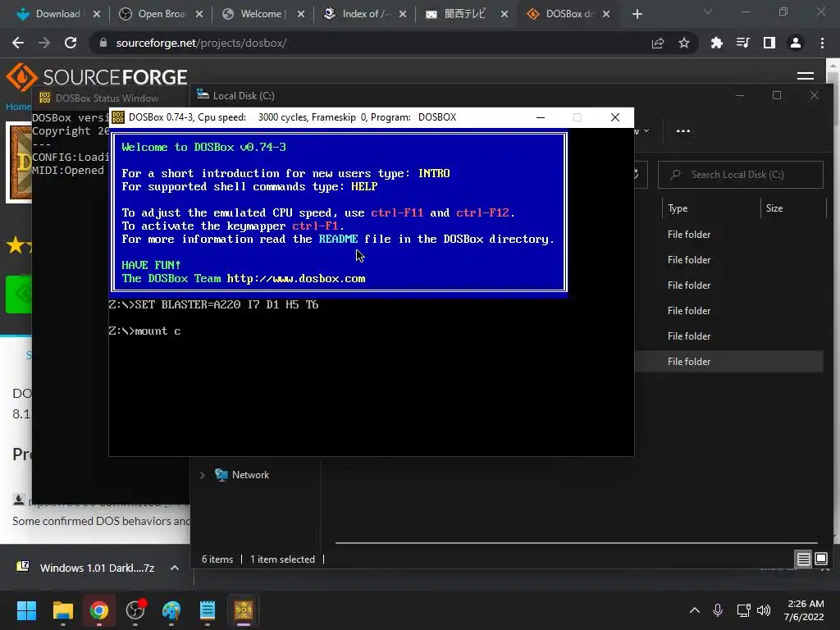The height and width of the screenshot is (630, 840).
Task: Open the SourceForge hamburger menu
Action: [806, 76]
